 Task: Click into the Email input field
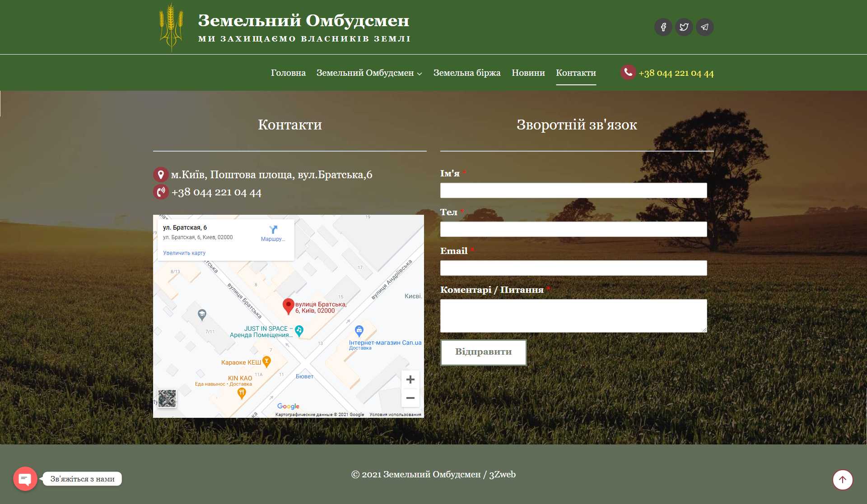coord(573,268)
